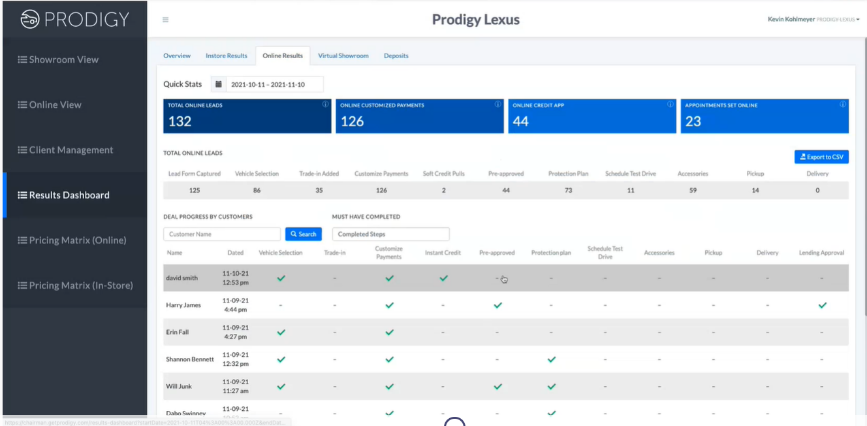The image size is (867, 426).
Task: Click Online View list icon
Action: point(22,105)
